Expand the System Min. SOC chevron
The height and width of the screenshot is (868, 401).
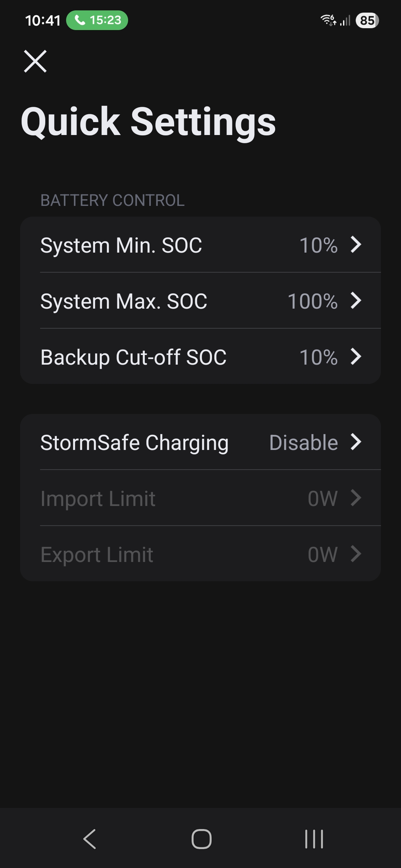click(x=356, y=245)
